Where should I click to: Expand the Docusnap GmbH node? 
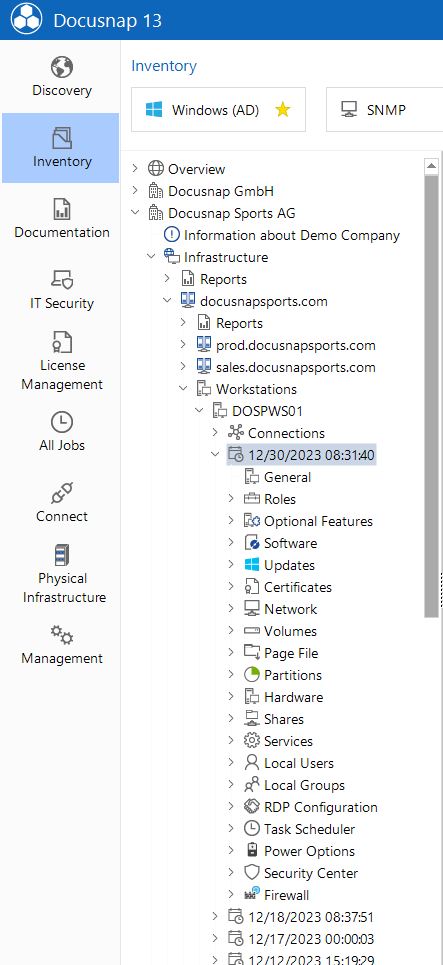[x=135, y=191]
